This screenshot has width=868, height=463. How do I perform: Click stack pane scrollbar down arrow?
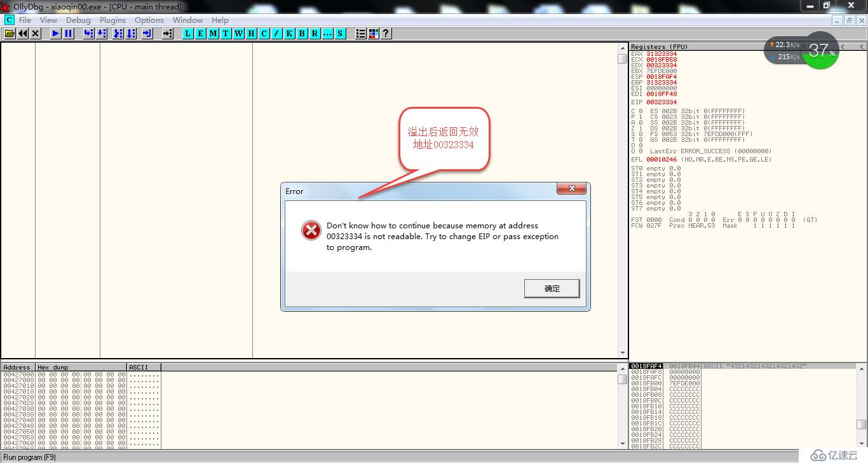pos(861,443)
